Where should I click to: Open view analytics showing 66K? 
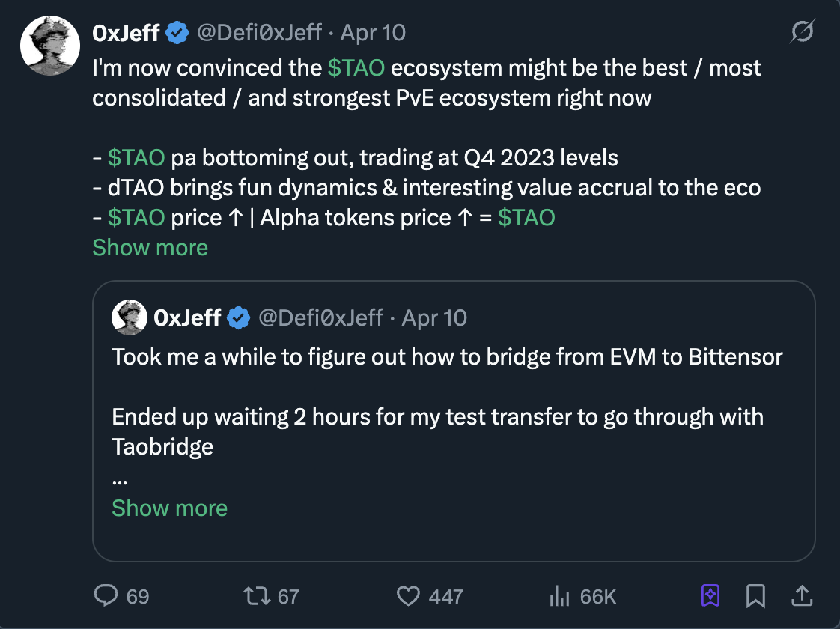click(559, 595)
